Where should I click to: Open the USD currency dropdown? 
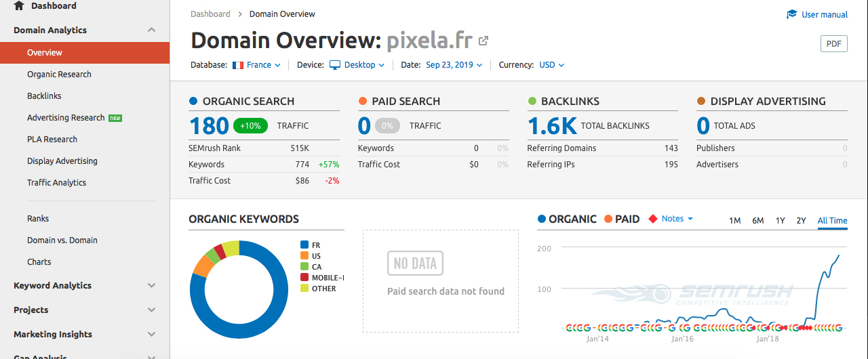pos(551,65)
